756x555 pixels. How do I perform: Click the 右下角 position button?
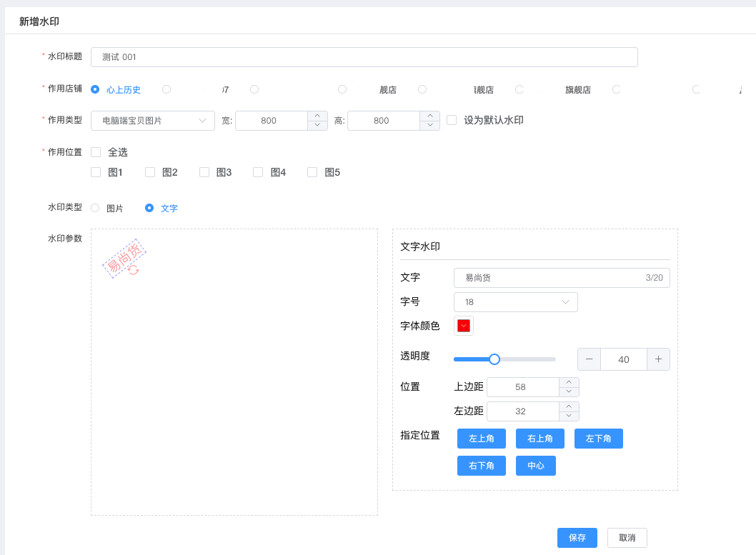[481, 466]
